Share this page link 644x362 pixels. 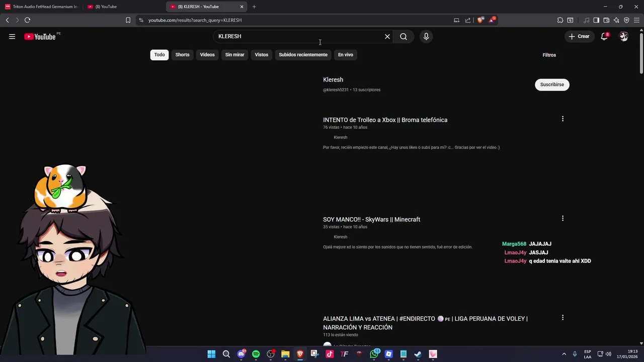click(x=468, y=20)
